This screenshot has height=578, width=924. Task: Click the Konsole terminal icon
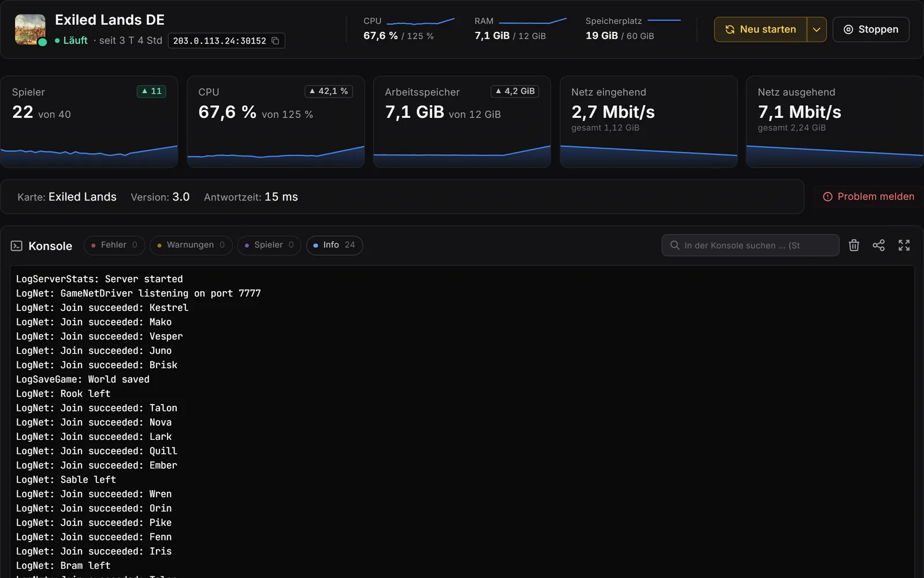pyautogui.click(x=17, y=246)
